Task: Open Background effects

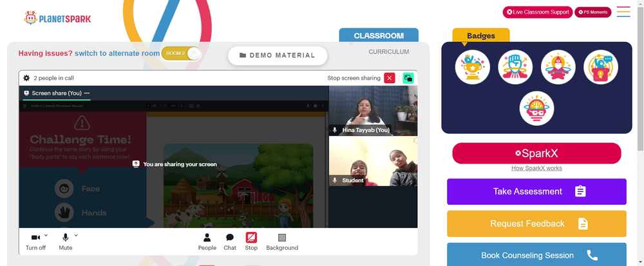Action: click(282, 242)
